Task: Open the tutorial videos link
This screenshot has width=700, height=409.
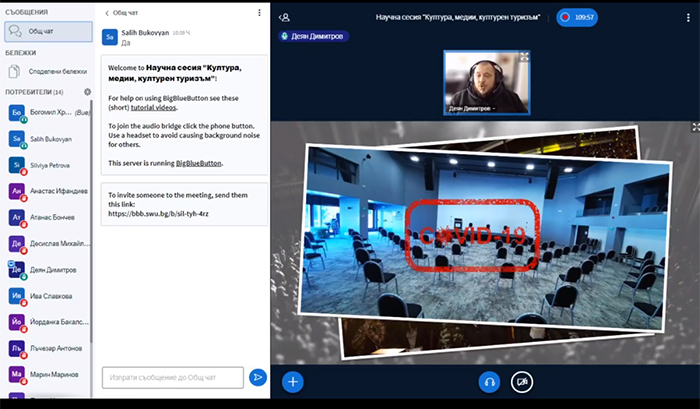Action: click(x=153, y=108)
